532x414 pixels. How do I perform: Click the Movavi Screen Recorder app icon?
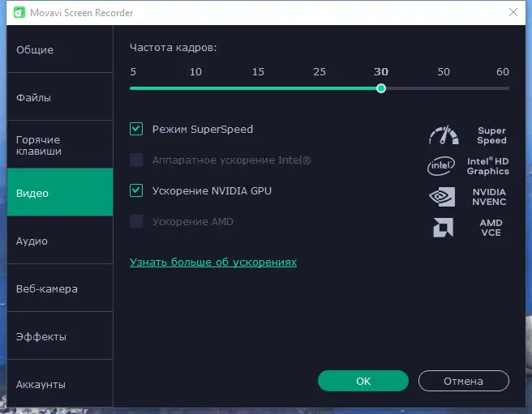pos(17,13)
